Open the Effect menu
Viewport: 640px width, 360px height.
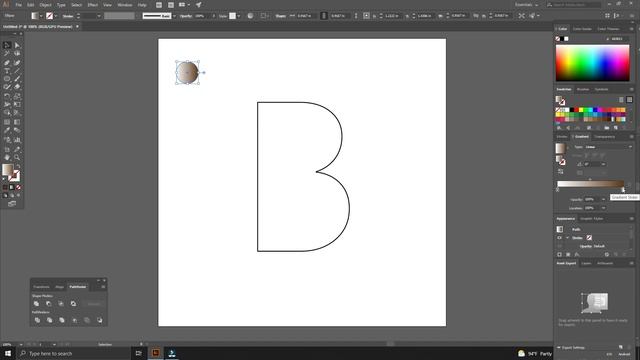click(93, 5)
